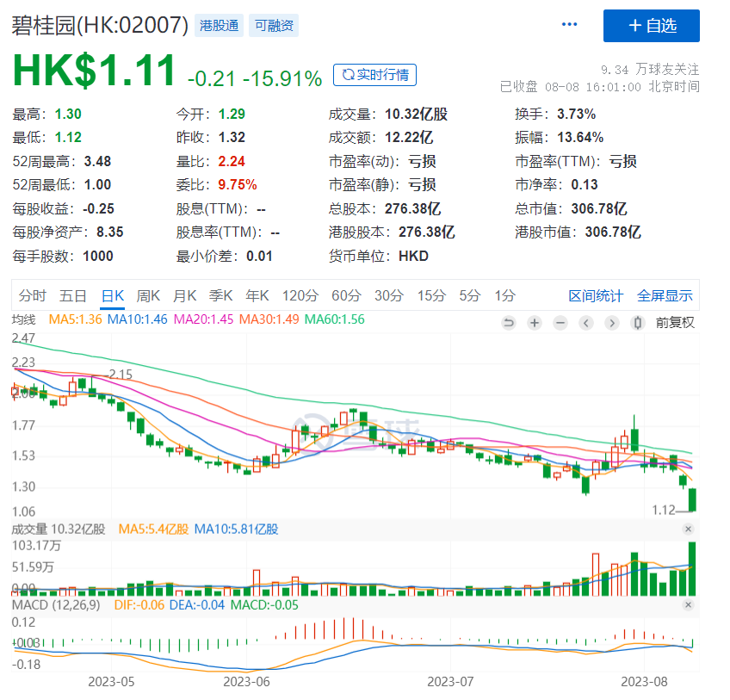730x700 pixels.
Task: Click the MA30:1.49 moving average label
Action: tap(269, 319)
